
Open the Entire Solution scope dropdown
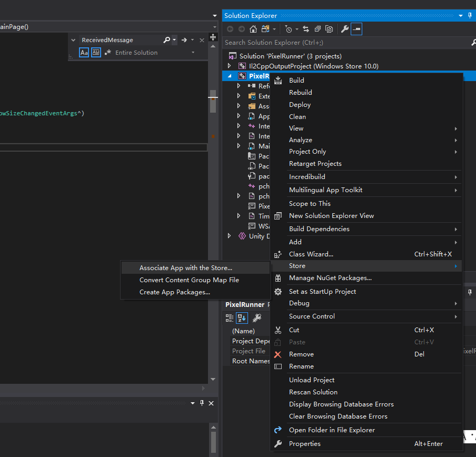coord(193,53)
